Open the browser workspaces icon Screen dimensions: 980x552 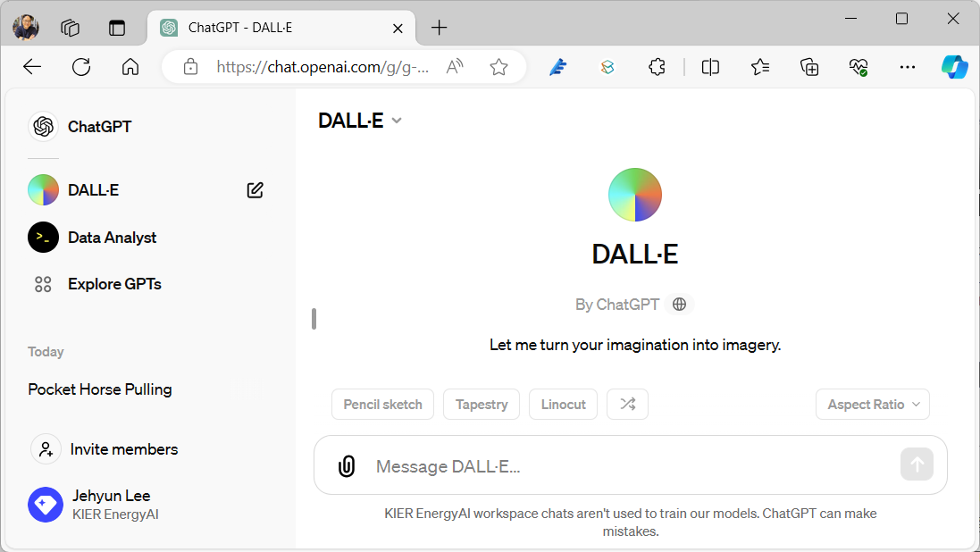tap(70, 28)
